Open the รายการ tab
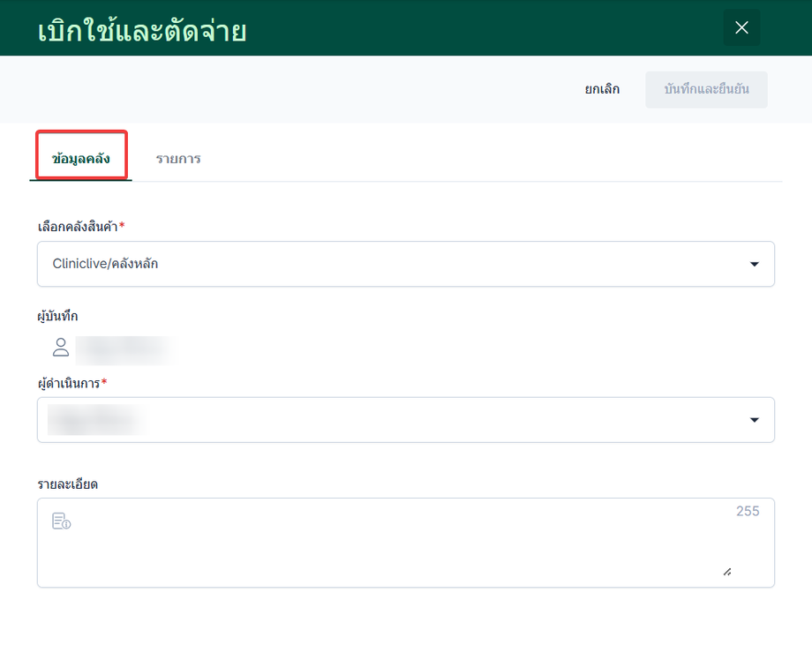The image size is (812, 660). pos(178,159)
